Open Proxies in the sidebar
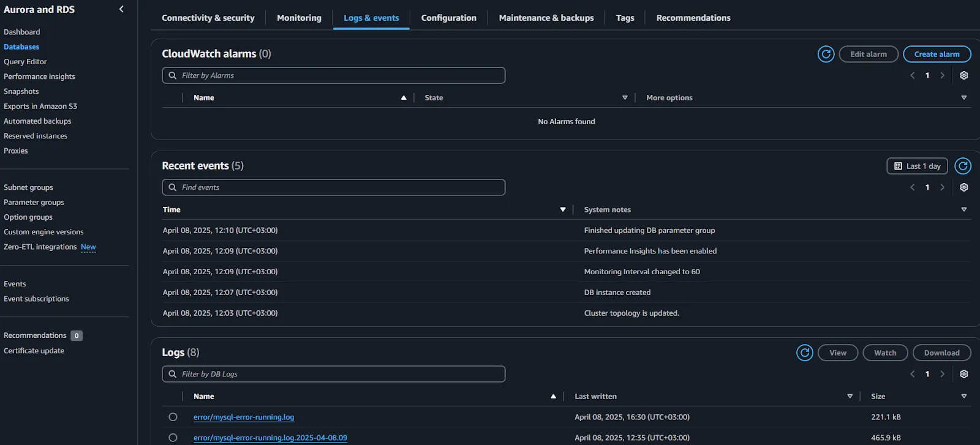Viewport: 980px width, 445px height. point(16,151)
